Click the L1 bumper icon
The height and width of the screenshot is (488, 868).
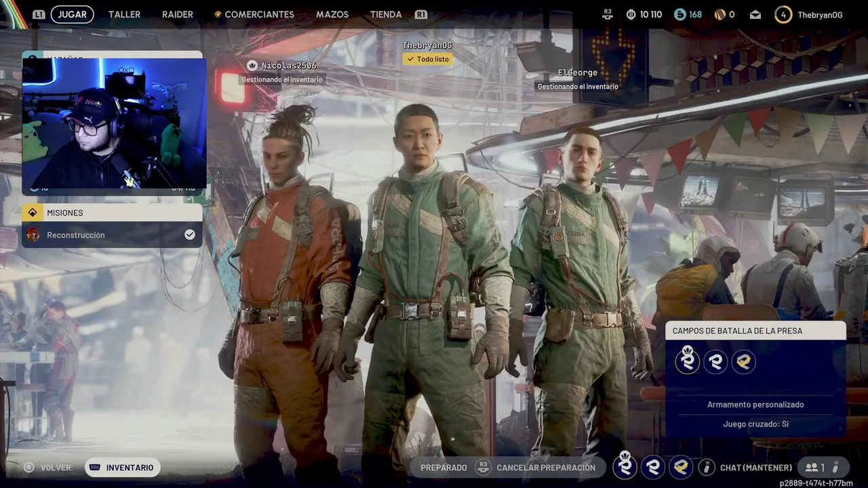coord(39,14)
